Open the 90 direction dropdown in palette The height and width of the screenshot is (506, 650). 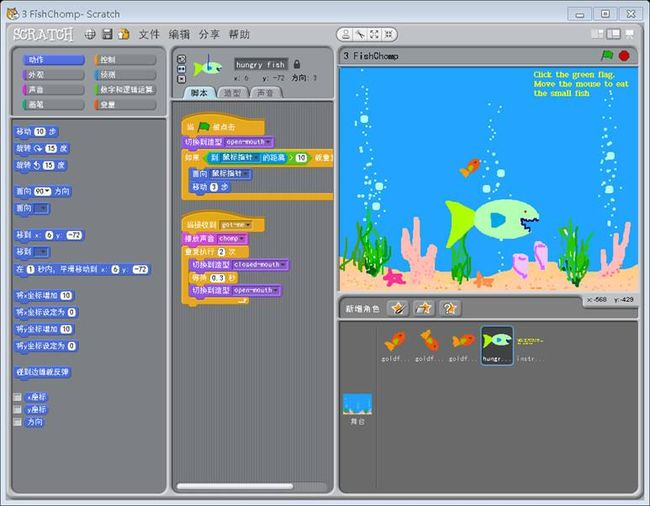(x=42, y=191)
